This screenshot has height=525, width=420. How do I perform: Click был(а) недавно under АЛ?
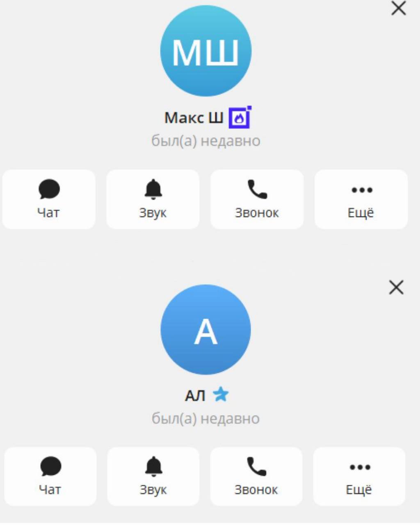pos(206,419)
